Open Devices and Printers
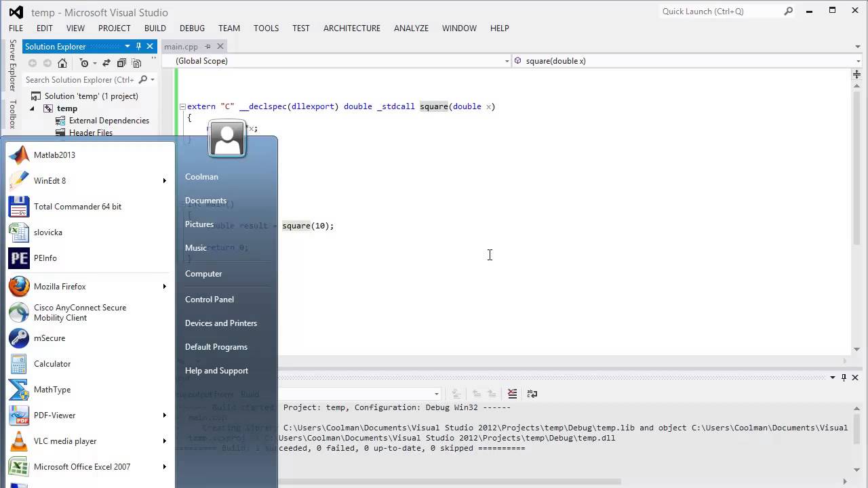Viewport: 868px width, 488px height. click(x=221, y=323)
